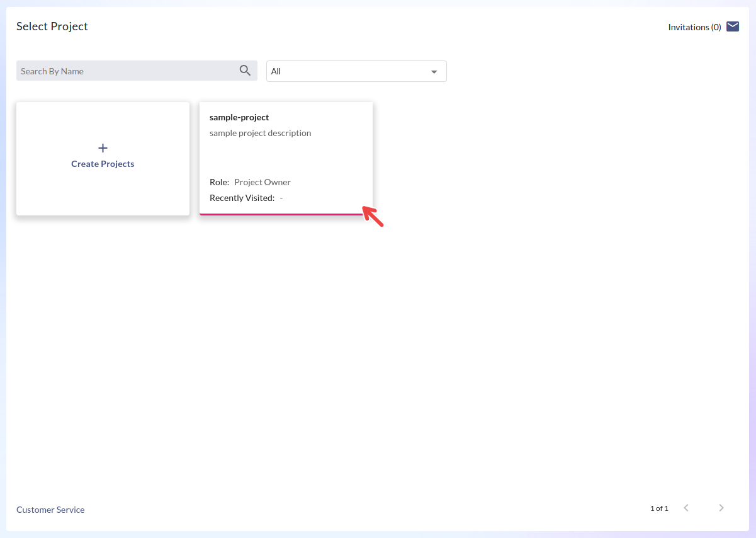
Task: Click the 1 of 1 page indicator
Action: tap(659, 508)
